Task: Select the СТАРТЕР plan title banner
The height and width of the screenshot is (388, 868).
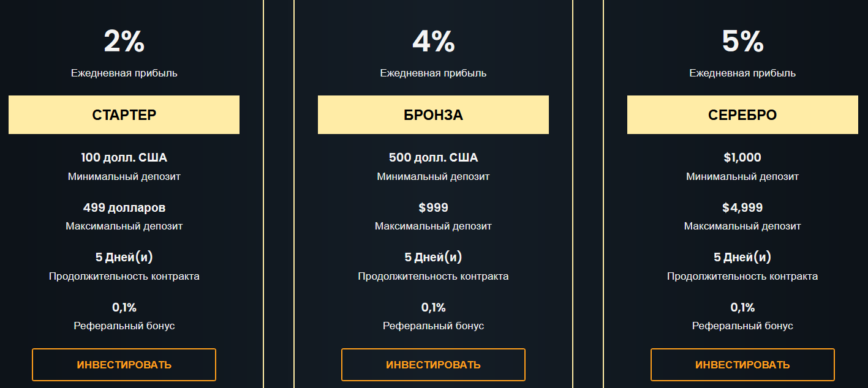Action: point(124,114)
